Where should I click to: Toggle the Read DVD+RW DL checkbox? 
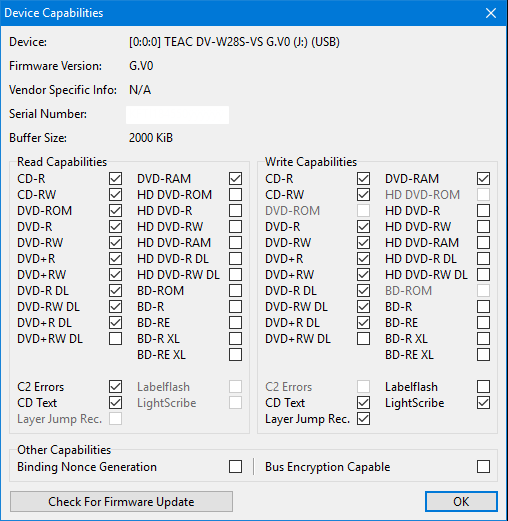point(115,339)
